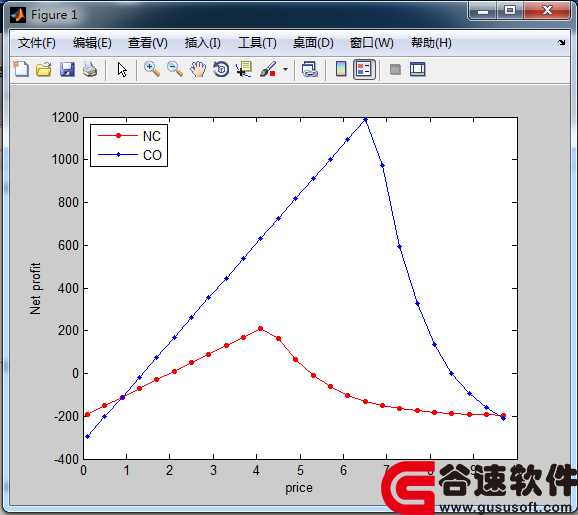Insert a colorbar with the toolbar icon
Image resolution: width=578 pixels, height=515 pixels.
(341, 69)
